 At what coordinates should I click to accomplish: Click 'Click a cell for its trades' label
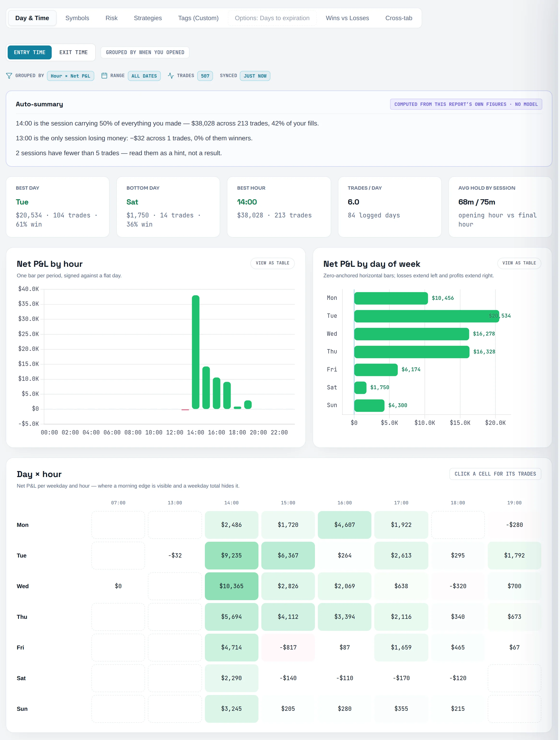(x=495, y=474)
